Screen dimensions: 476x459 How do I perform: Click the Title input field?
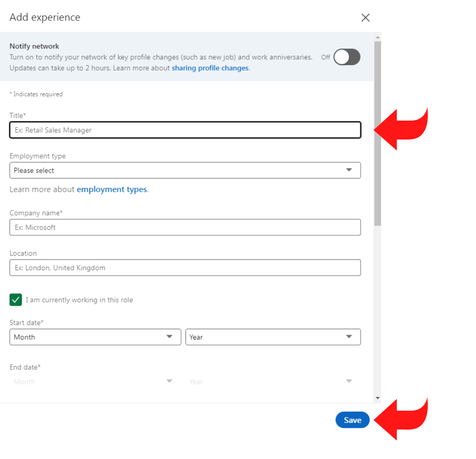(x=185, y=130)
